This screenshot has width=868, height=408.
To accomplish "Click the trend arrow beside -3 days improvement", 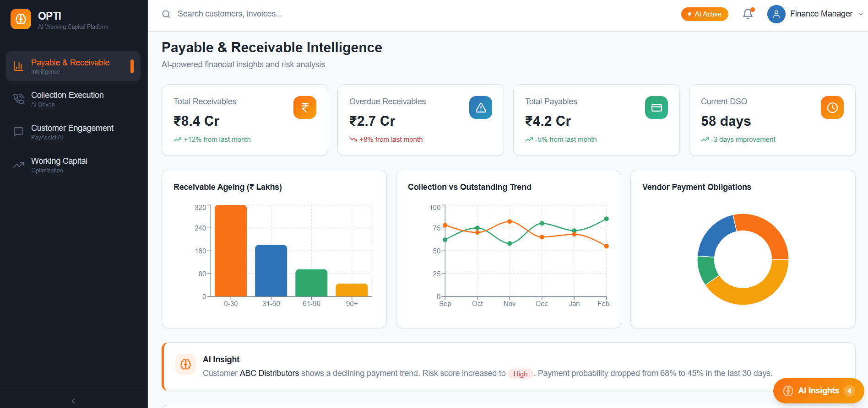I will [x=705, y=140].
